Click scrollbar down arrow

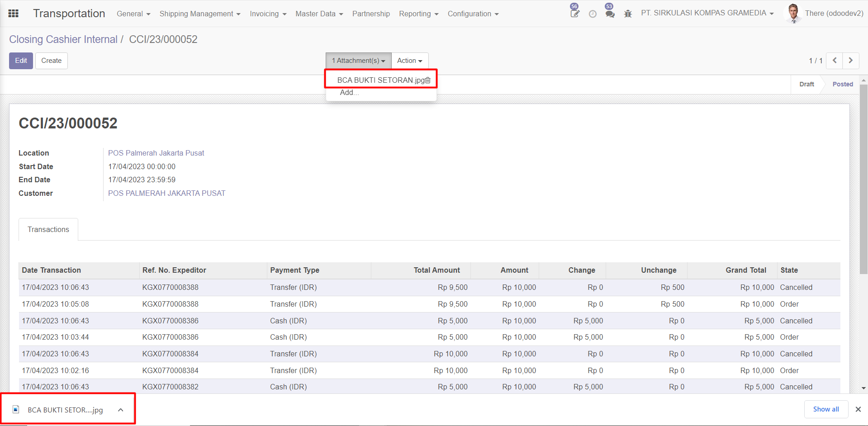coord(863,388)
